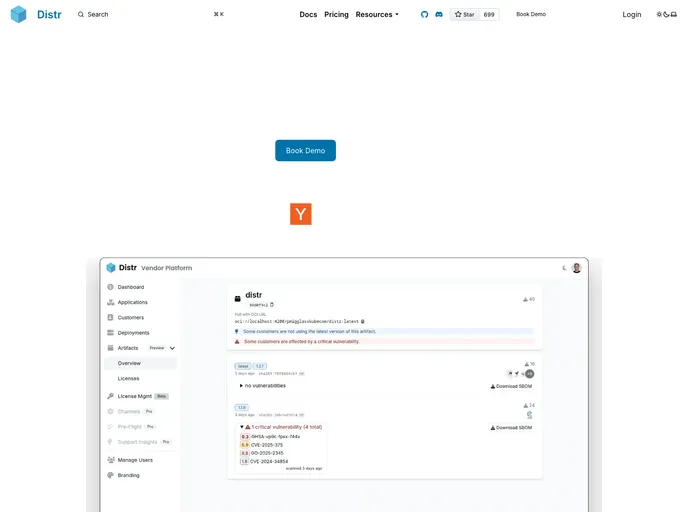Click the latest version info banner
The image size is (688, 512).
click(384, 331)
